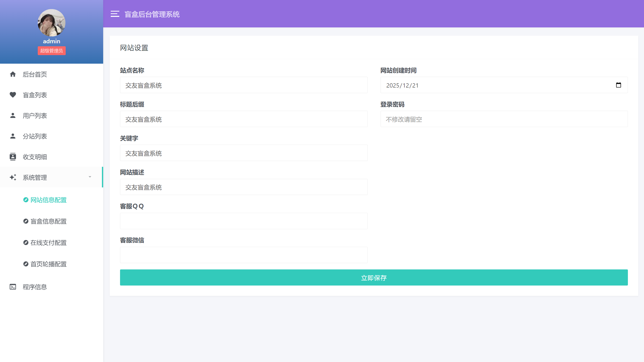Select the heart icon for 盲盒列表
The width and height of the screenshot is (644, 362).
tap(13, 95)
